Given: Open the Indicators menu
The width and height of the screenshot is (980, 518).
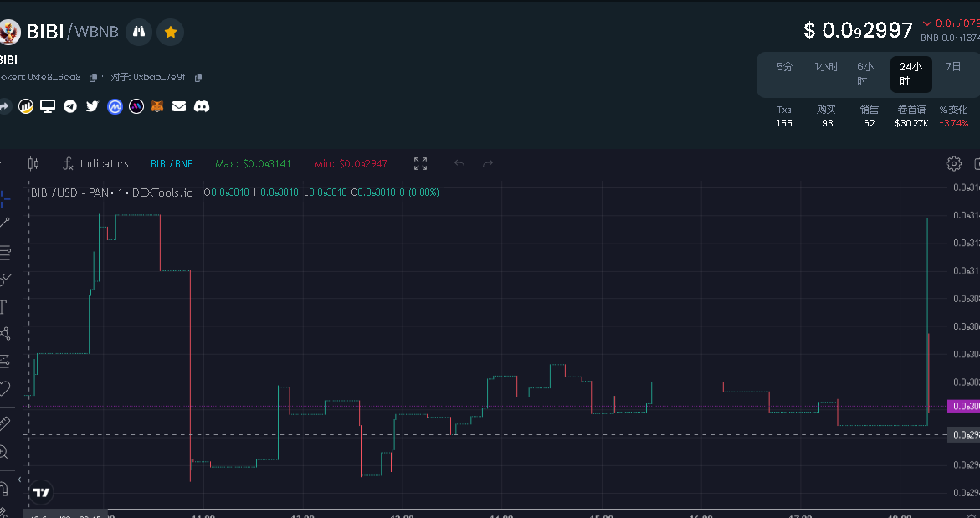Looking at the screenshot, I should (95, 164).
